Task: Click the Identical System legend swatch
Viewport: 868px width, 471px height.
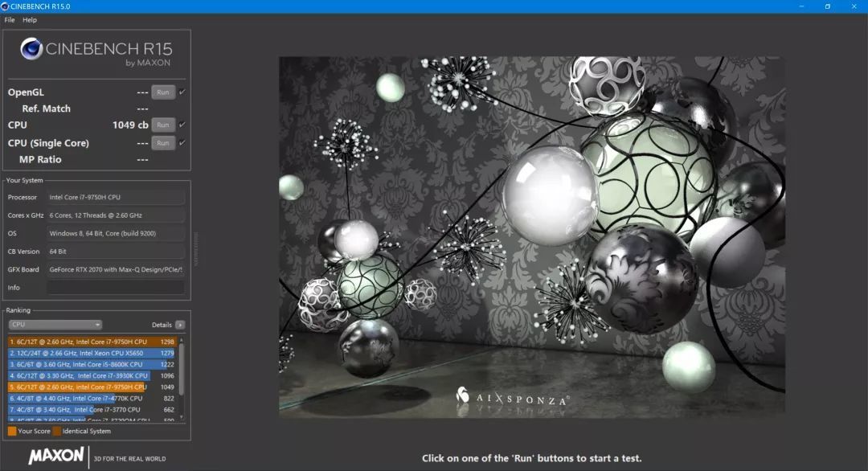Action: (x=57, y=432)
